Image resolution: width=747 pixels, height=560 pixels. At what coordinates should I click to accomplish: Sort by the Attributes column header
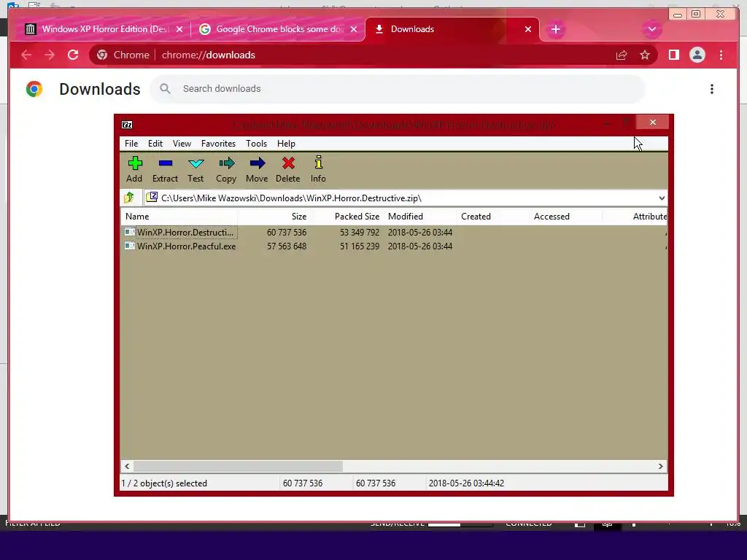(635, 216)
